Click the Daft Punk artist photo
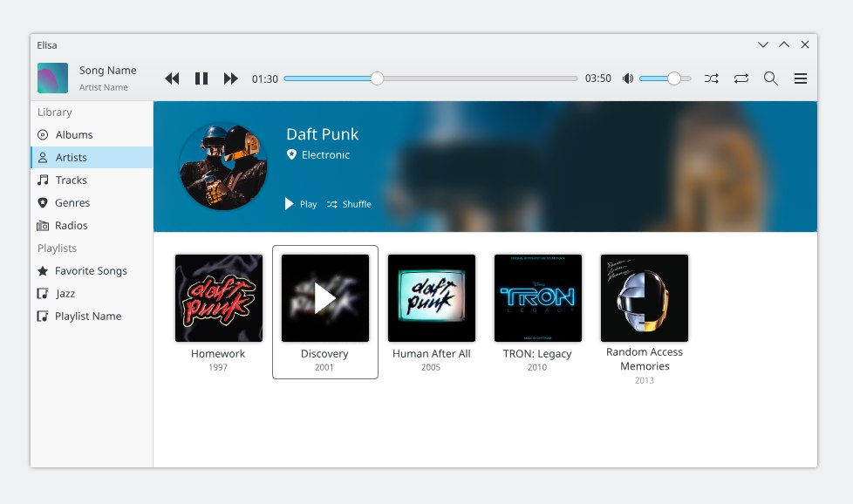Viewport: 853px width, 504px height. pos(223,167)
